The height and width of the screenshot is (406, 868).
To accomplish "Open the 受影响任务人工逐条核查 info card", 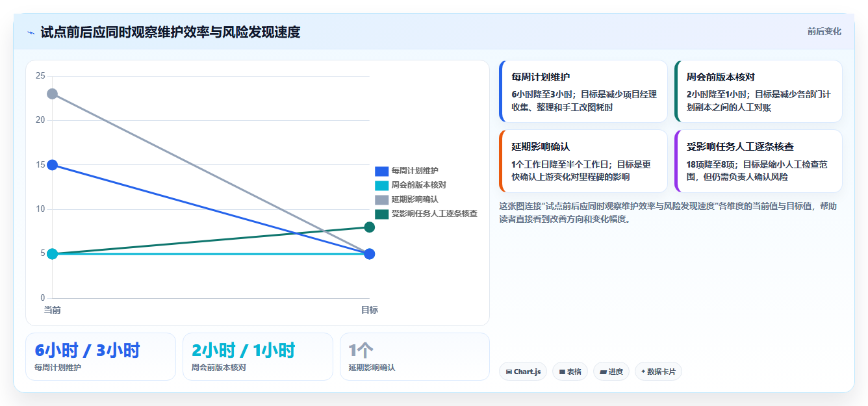I will click(758, 161).
